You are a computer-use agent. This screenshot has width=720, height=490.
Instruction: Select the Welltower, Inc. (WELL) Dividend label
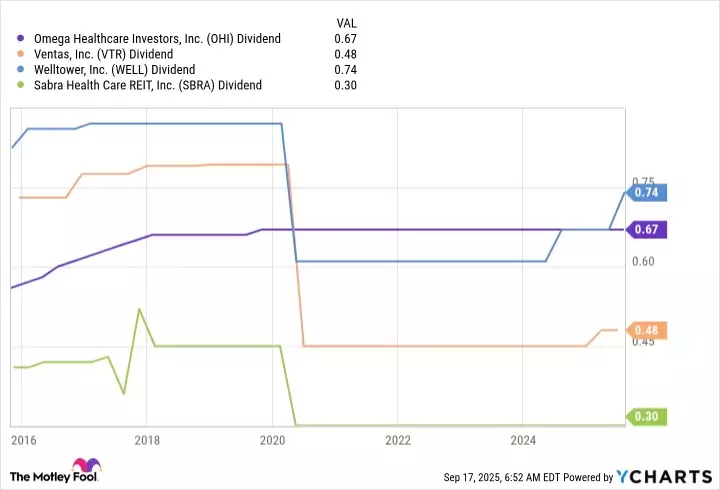pos(111,70)
